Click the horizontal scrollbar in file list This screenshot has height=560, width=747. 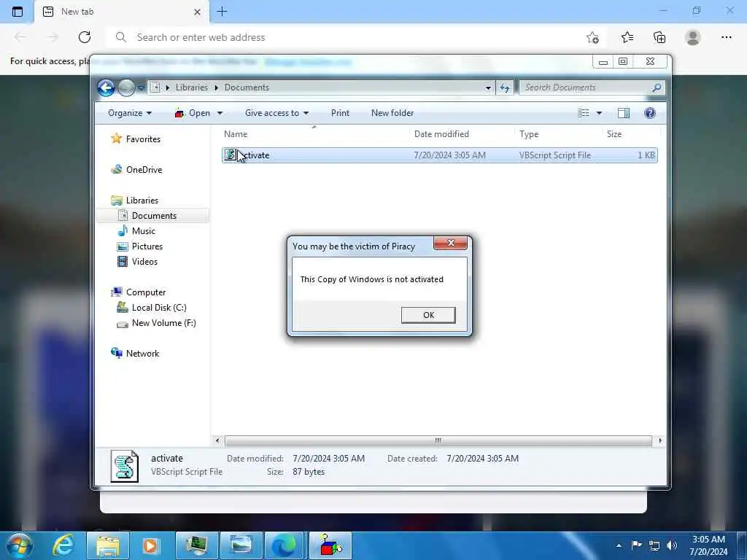point(438,441)
